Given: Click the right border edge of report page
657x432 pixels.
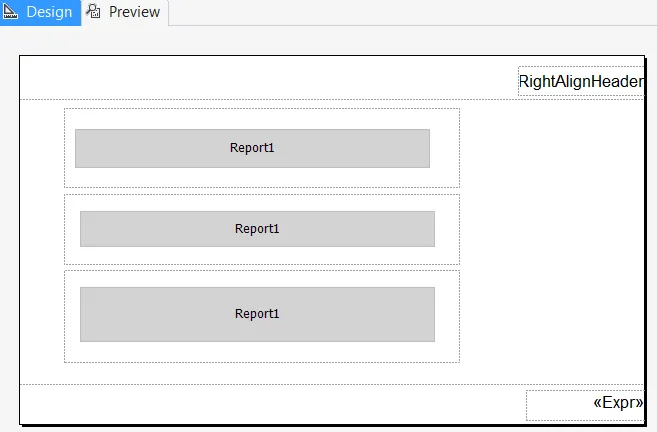Looking at the screenshot, I should pos(644,240).
